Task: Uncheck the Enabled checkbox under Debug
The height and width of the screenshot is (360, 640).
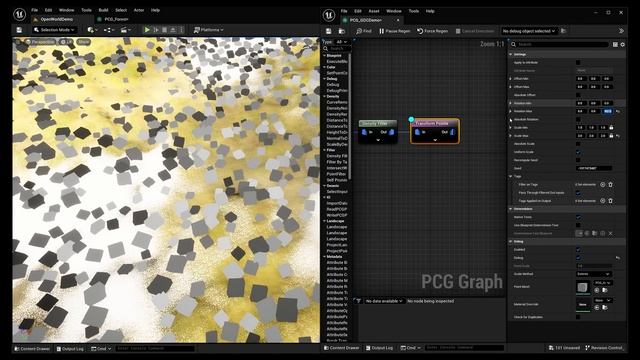Action: (578, 250)
